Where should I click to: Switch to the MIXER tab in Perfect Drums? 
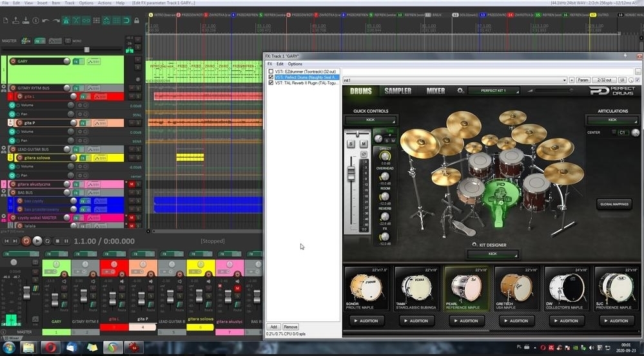click(x=435, y=91)
